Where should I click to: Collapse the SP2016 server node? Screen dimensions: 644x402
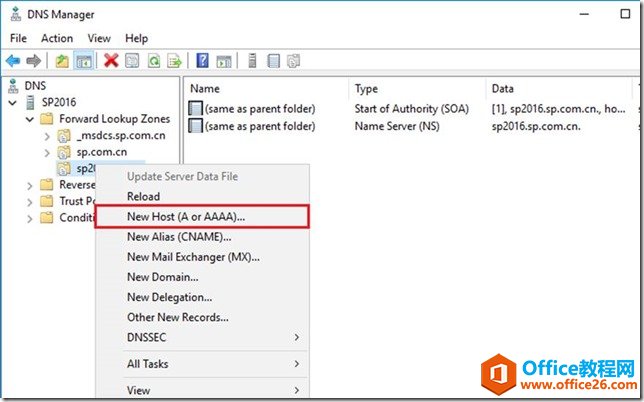pyautogui.click(x=13, y=103)
